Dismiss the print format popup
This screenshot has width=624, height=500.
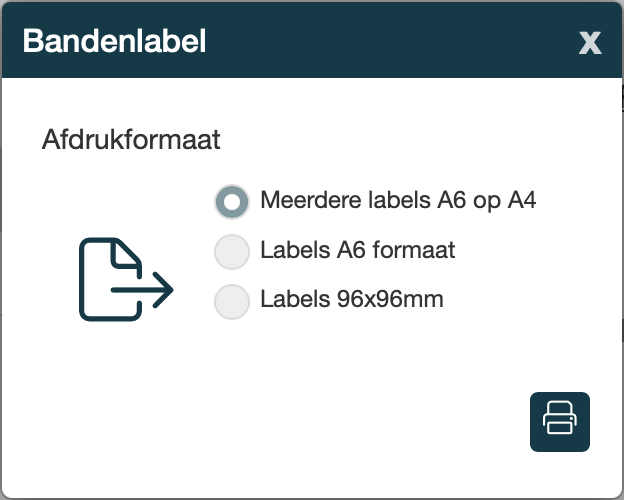590,42
